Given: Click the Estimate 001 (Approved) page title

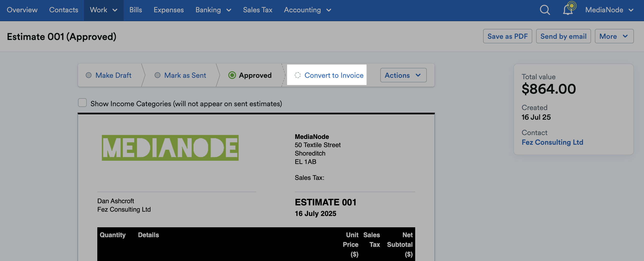Looking at the screenshot, I should pyautogui.click(x=61, y=37).
